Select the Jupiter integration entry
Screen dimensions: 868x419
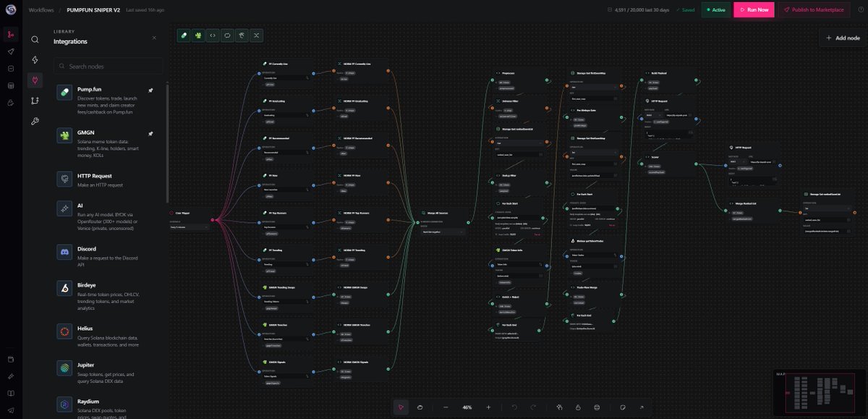coord(109,372)
